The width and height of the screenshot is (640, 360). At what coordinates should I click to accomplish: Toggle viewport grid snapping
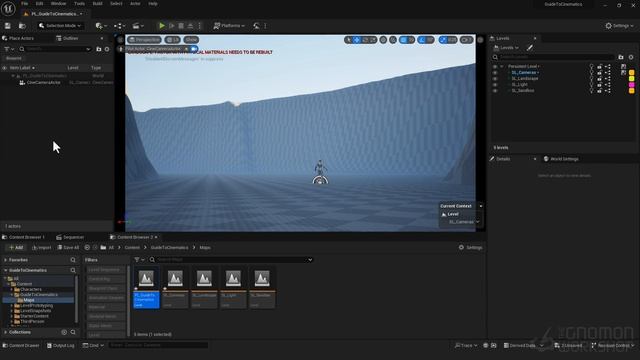point(403,40)
